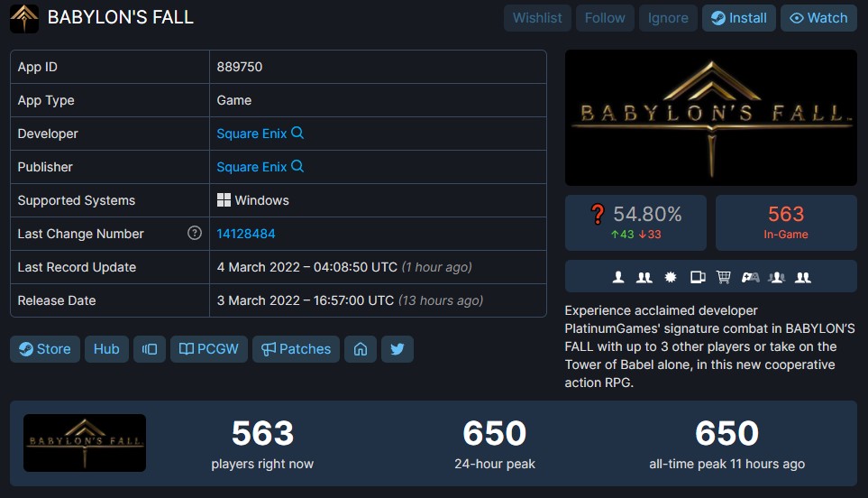Click the Release Date label
Screen dimensions: 868x498
(x=57, y=300)
